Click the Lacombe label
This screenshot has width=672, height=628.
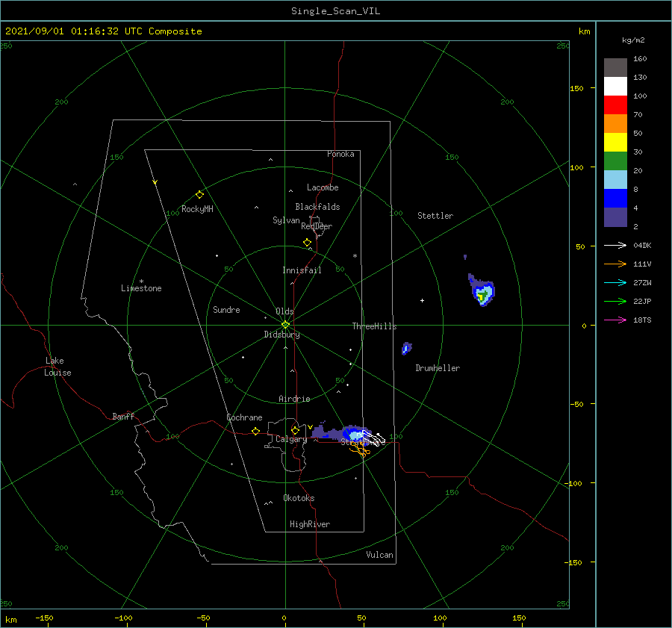tap(323, 187)
